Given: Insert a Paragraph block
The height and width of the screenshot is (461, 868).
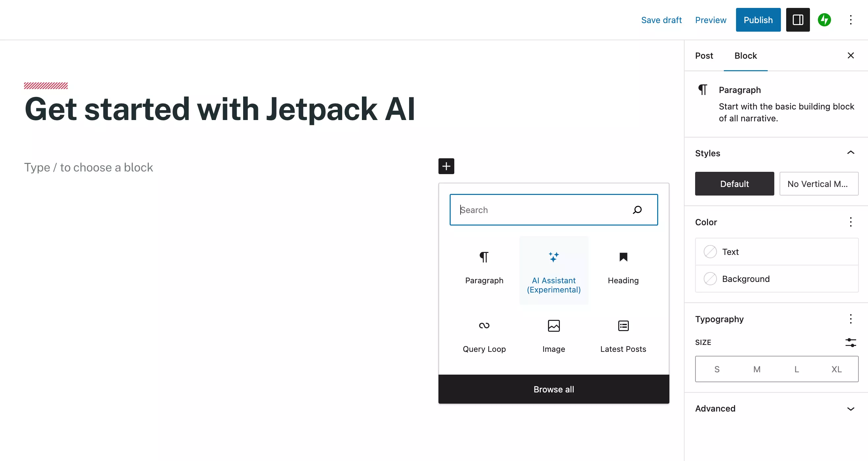Looking at the screenshot, I should coord(484,270).
